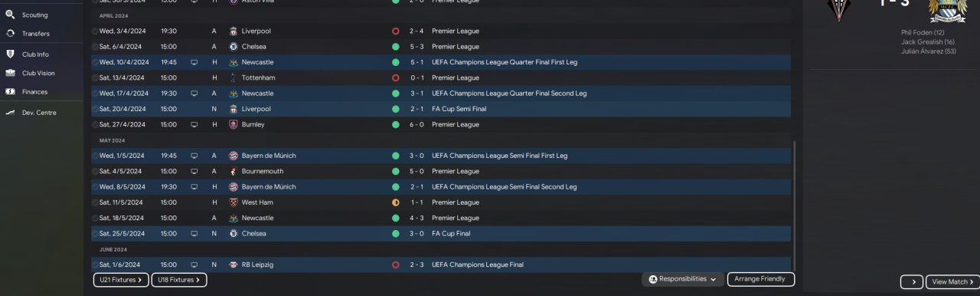This screenshot has height=296, width=980.
Task: Open the Finances section
Action: point(34,92)
